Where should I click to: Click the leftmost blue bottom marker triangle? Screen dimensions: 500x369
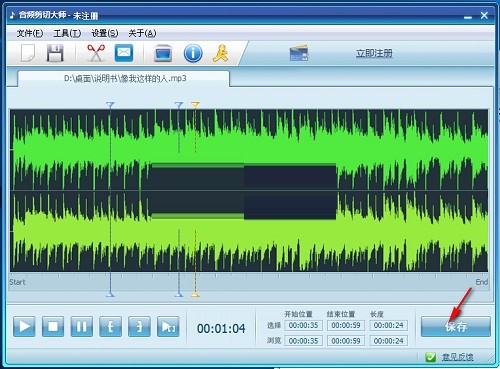(x=110, y=294)
